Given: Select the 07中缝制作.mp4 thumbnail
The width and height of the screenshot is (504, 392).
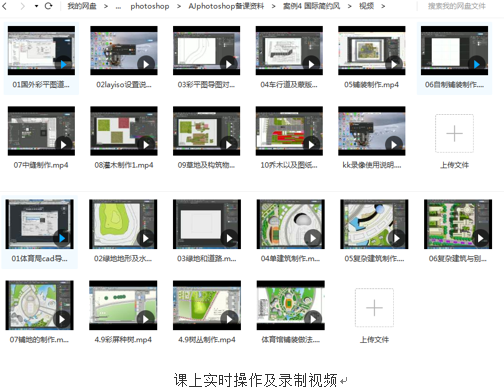Looking at the screenshot, I should tap(41, 131).
